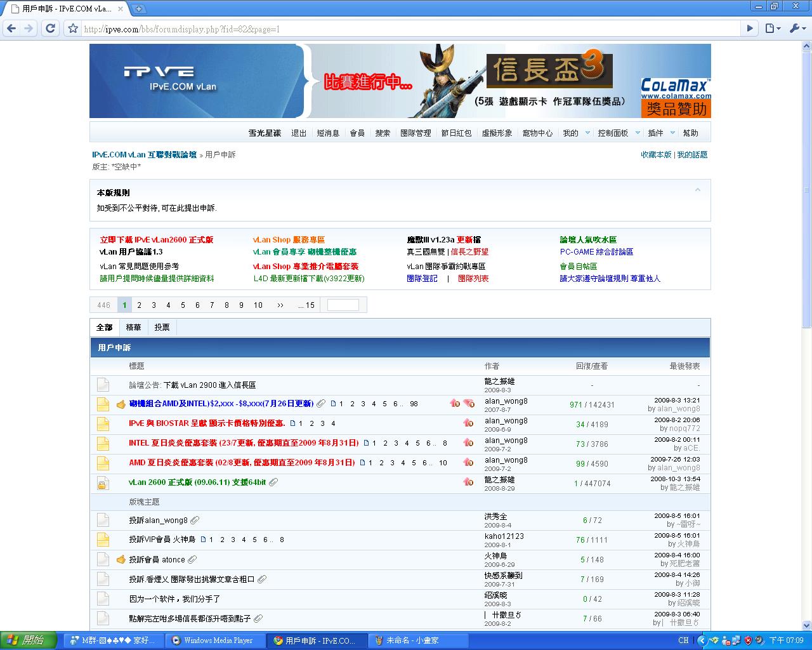812x650 pixels.
Task: Select the 全部 tab
Action: point(105,328)
